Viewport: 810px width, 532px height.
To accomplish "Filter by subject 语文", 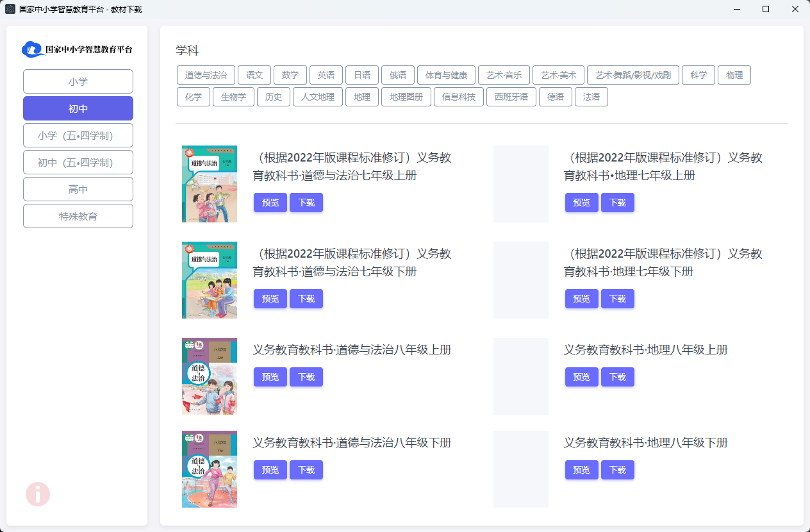I will coord(254,75).
